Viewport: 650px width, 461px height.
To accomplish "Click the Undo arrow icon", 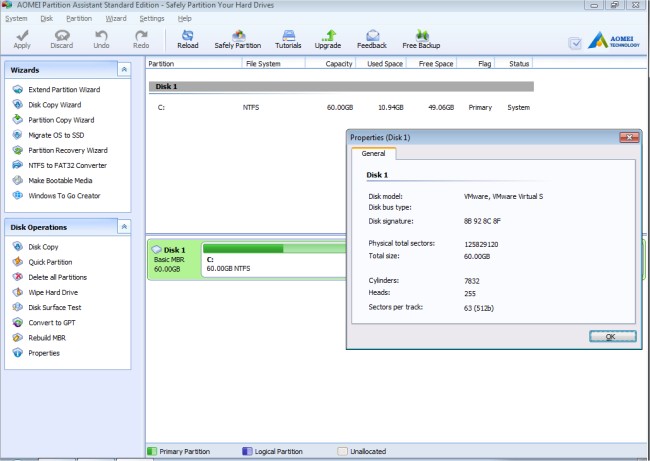I will coord(101,36).
